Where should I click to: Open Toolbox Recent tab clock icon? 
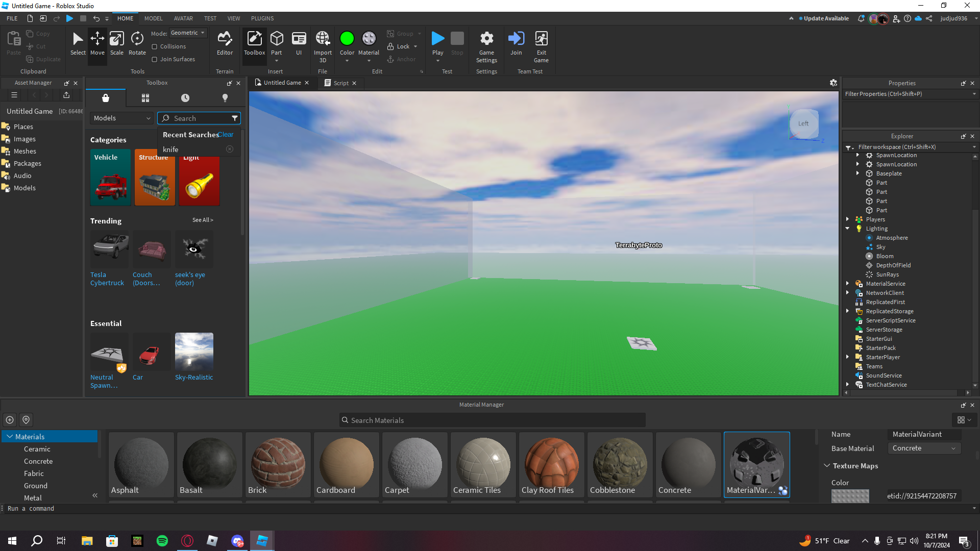185,98
